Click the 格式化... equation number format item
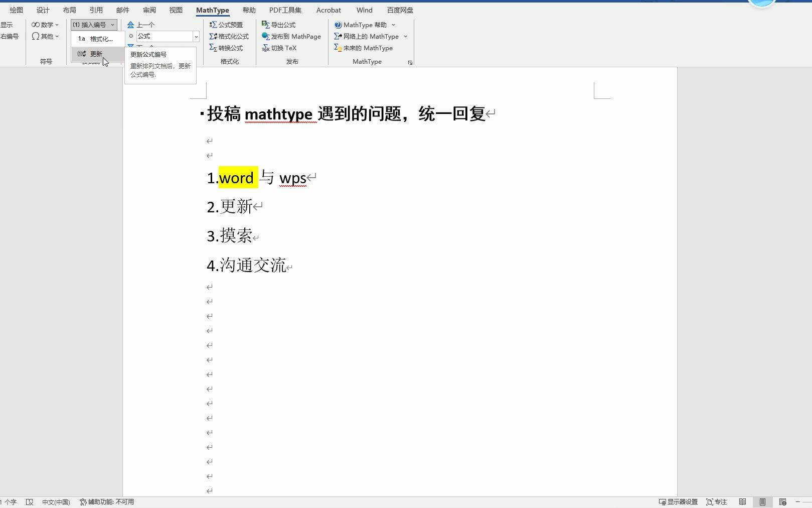The image size is (812, 508). coord(97,39)
